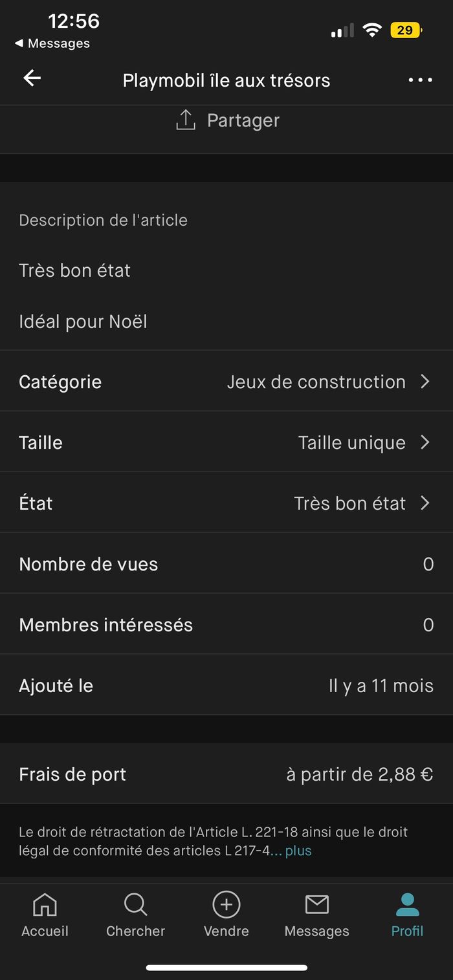Tap the Chercher magnifying glass icon
The height and width of the screenshot is (980, 453).
[x=135, y=904]
